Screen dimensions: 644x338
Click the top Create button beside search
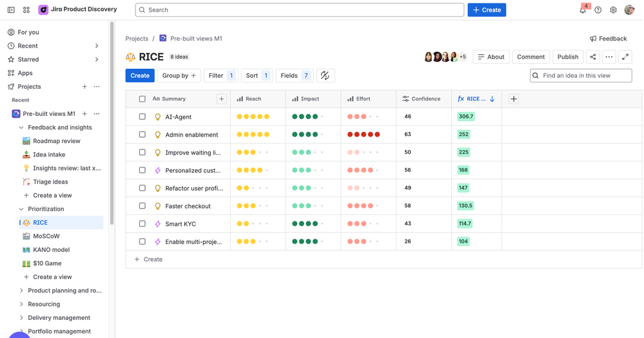point(487,10)
